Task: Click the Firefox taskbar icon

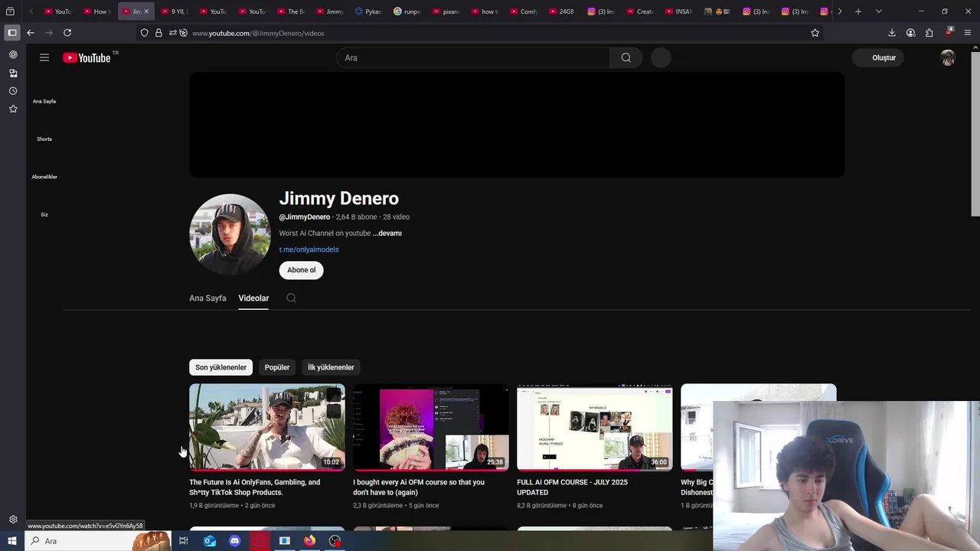Action: (309, 541)
